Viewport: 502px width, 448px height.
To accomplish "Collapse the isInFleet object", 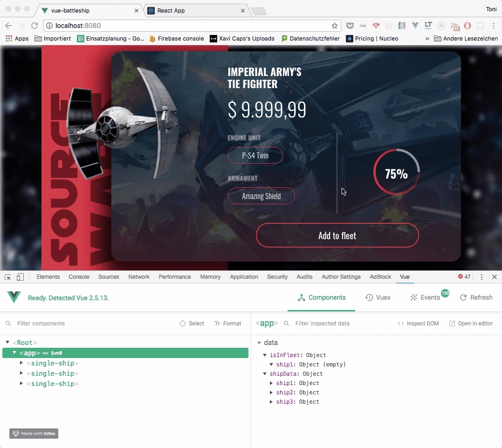I will (265, 355).
